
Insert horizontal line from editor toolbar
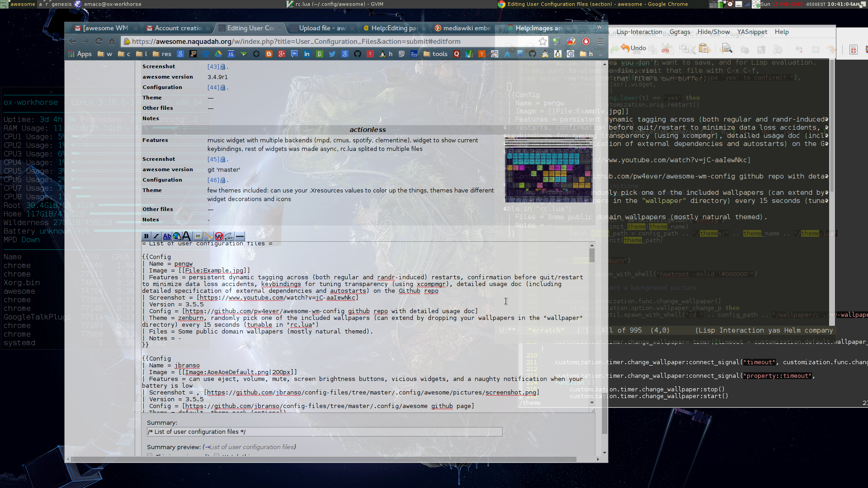coord(240,236)
